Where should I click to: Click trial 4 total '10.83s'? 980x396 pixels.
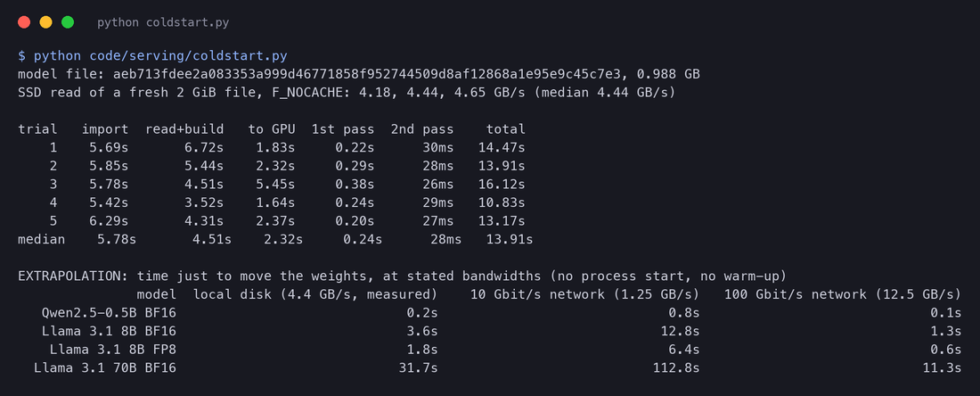[x=502, y=202]
